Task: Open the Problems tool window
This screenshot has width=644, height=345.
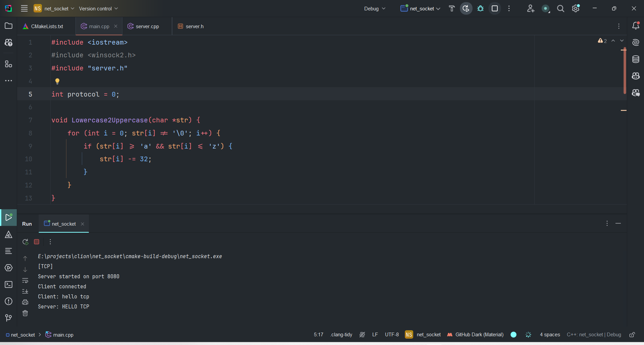Action: pos(9,301)
